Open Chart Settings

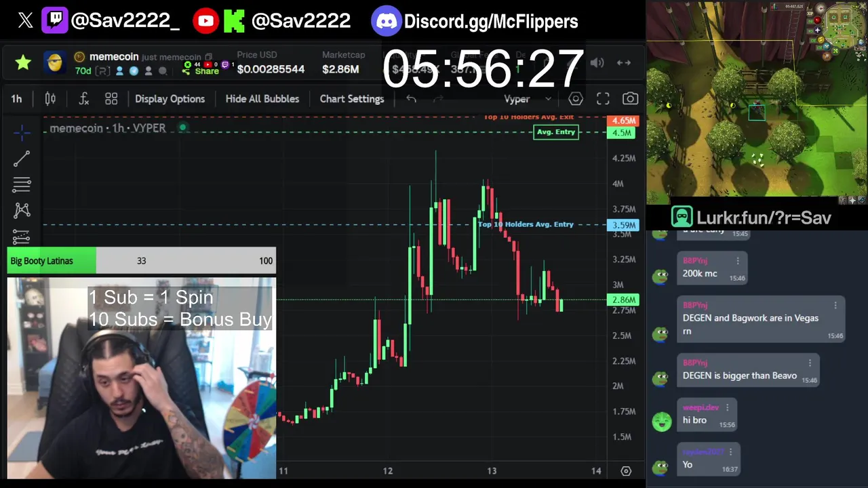pyautogui.click(x=352, y=99)
